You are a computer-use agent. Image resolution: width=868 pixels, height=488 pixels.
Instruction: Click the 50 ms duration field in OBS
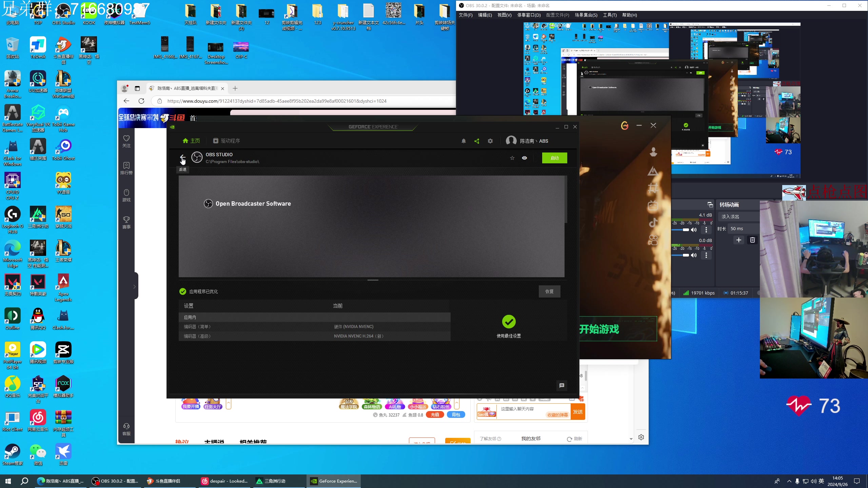[x=744, y=229]
